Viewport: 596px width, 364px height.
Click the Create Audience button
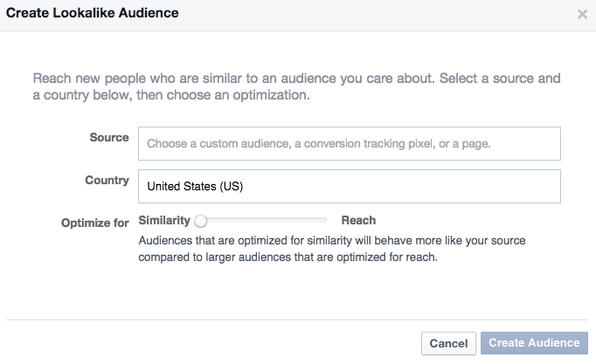point(534,343)
